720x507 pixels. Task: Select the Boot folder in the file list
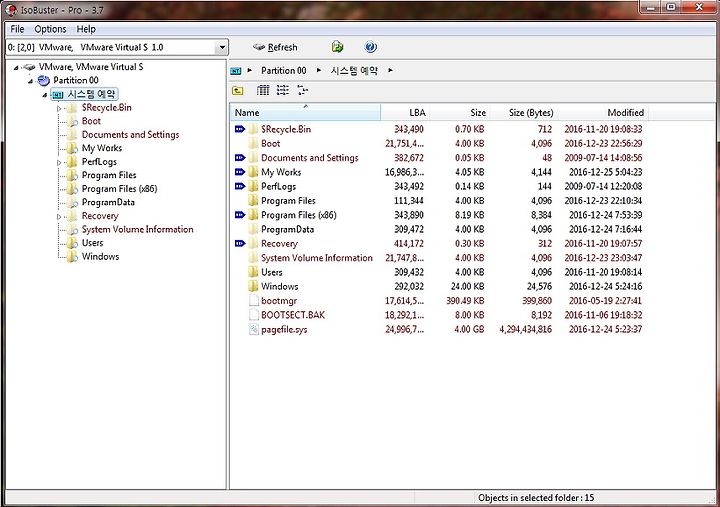(270, 143)
